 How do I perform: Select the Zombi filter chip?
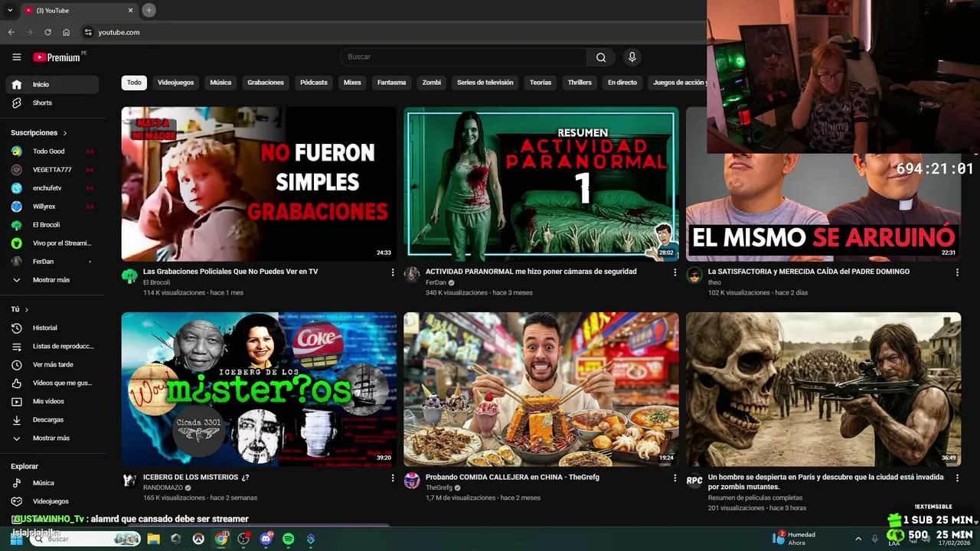click(432, 83)
